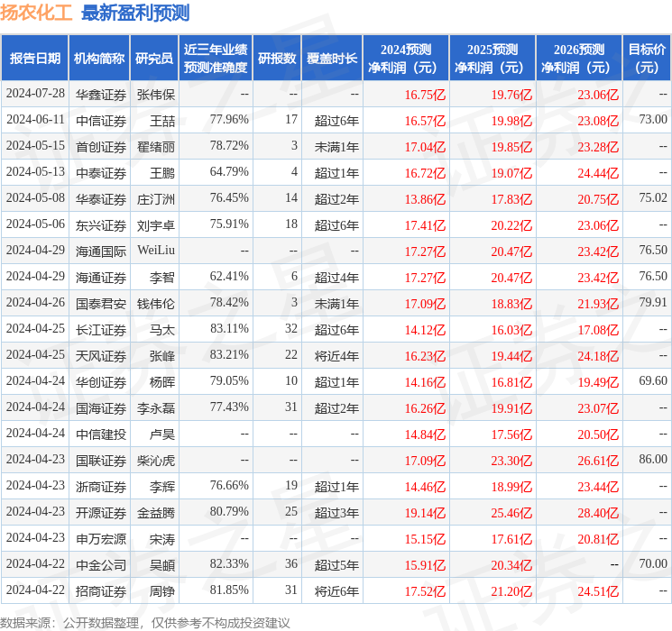Select the 中泰证券 institution cell

[x=101, y=173]
